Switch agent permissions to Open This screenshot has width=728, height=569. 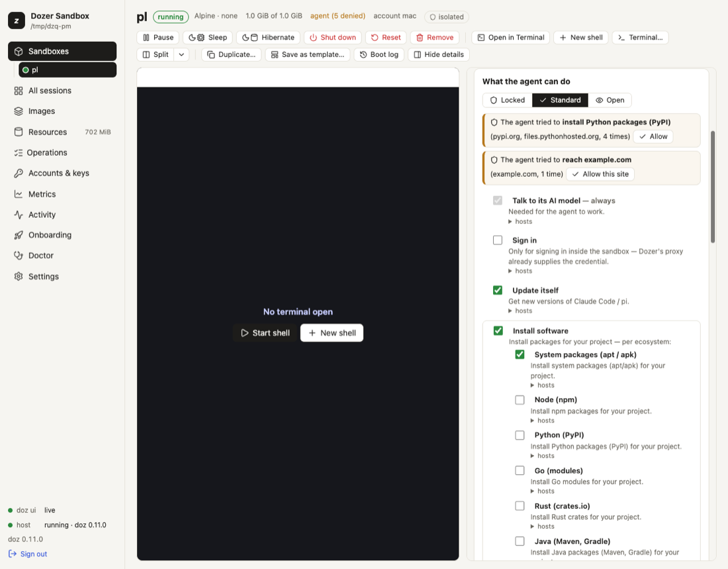pos(610,100)
